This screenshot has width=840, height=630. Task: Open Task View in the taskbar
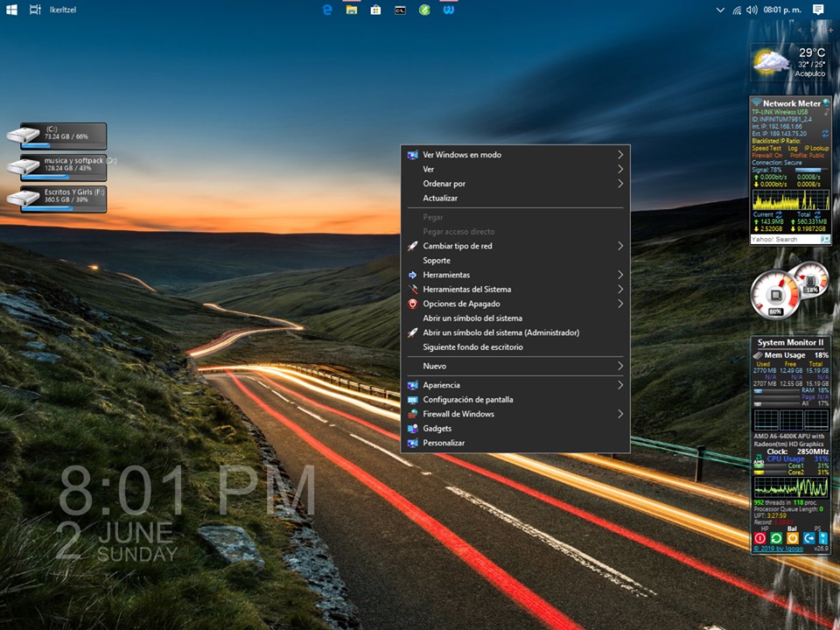click(35, 10)
